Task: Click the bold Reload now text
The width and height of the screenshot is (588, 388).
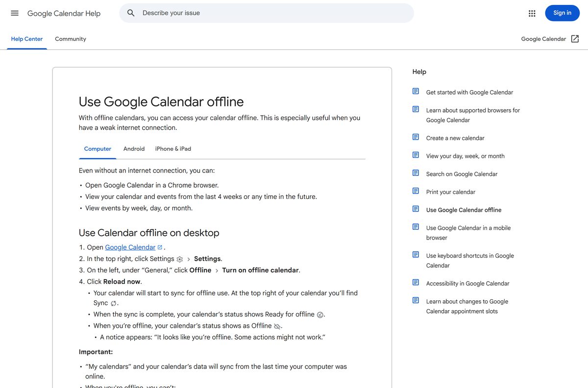Action: pyautogui.click(x=122, y=282)
